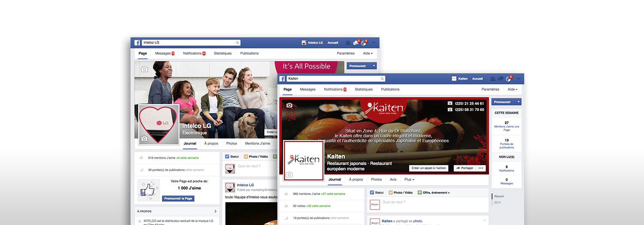
Task: Open Notifications tab in Kaiten window
Action: 335,90
